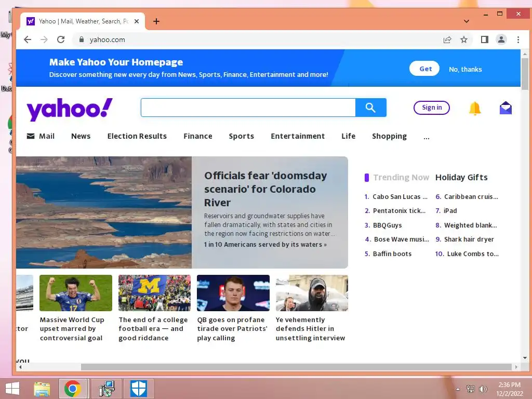Click the system tray volume icon
The width and height of the screenshot is (532, 399).
483,389
